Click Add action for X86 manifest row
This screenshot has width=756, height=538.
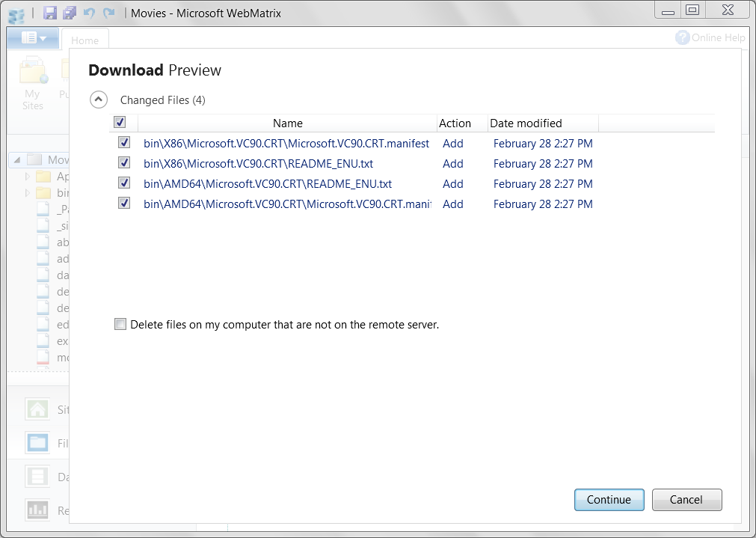452,144
